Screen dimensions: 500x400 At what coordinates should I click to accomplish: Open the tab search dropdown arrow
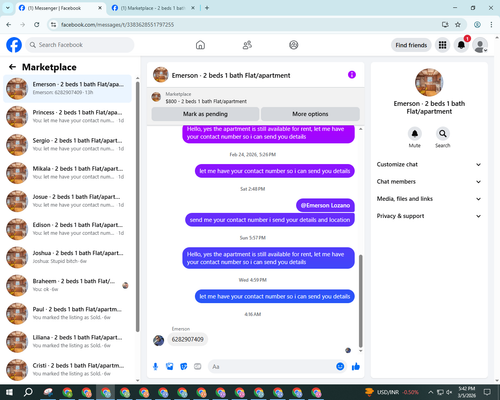[x=7, y=8]
